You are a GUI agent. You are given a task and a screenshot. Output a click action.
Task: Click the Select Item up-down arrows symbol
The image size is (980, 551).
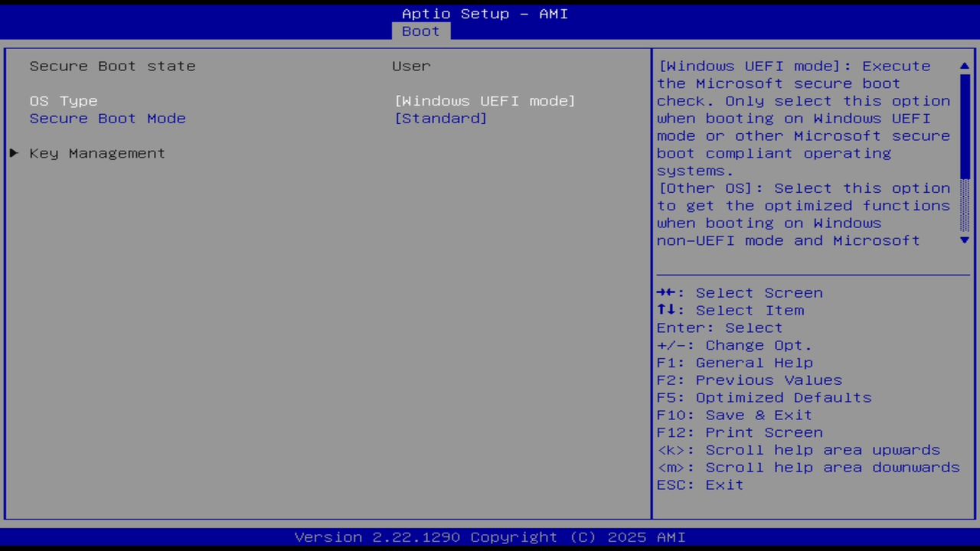coord(668,310)
